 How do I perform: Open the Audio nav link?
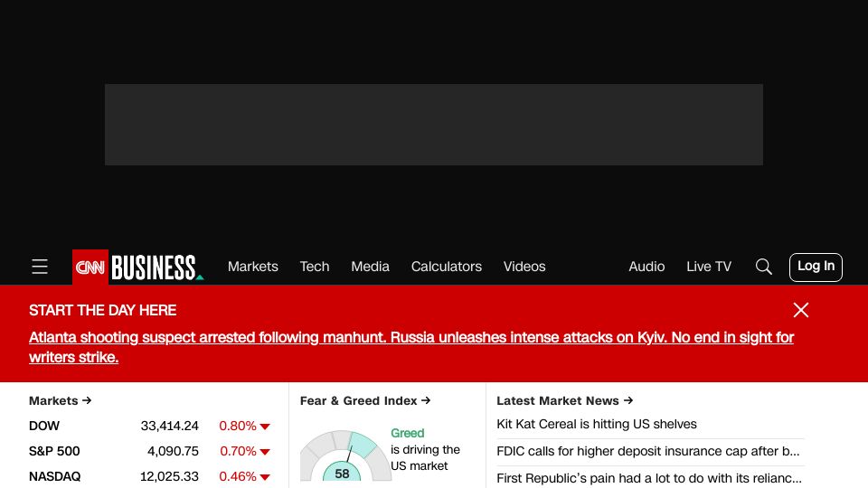[646, 267]
